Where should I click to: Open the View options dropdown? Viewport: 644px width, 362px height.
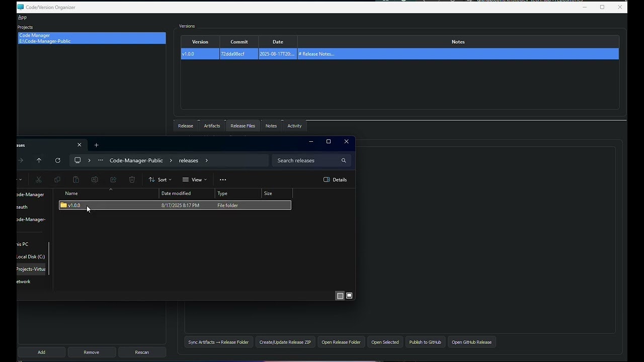point(195,179)
